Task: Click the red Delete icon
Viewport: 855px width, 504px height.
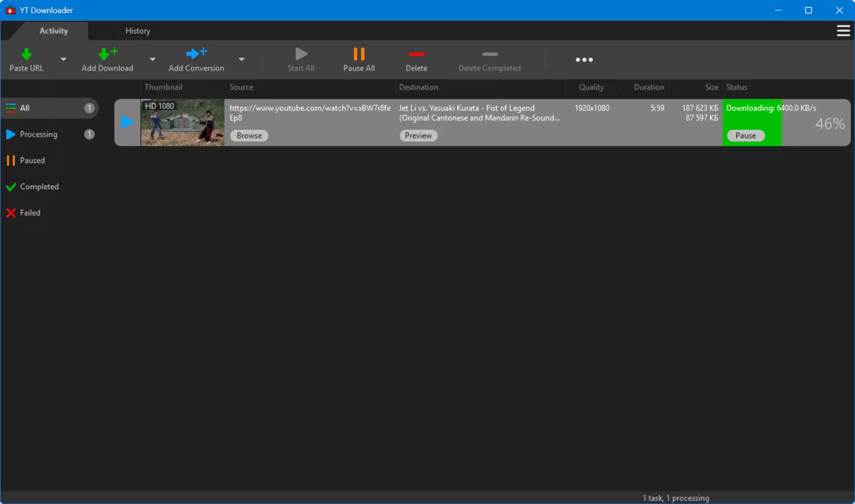Action: coord(416,54)
